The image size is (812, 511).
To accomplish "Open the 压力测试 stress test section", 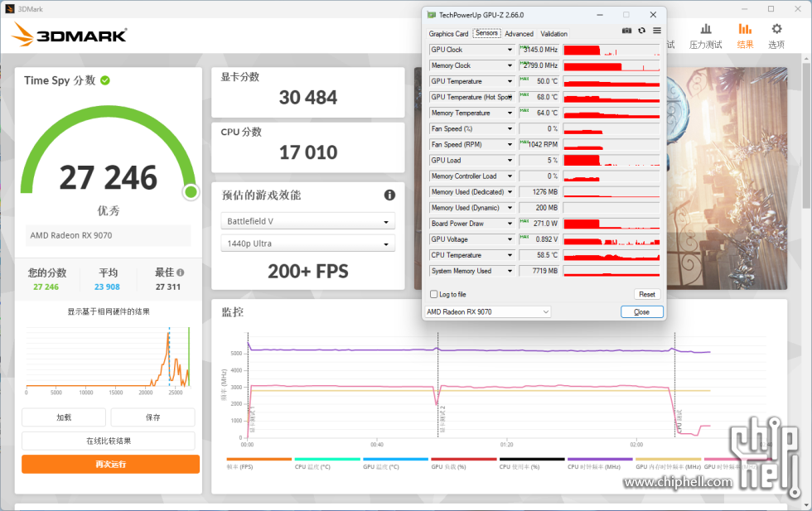I will [705, 36].
